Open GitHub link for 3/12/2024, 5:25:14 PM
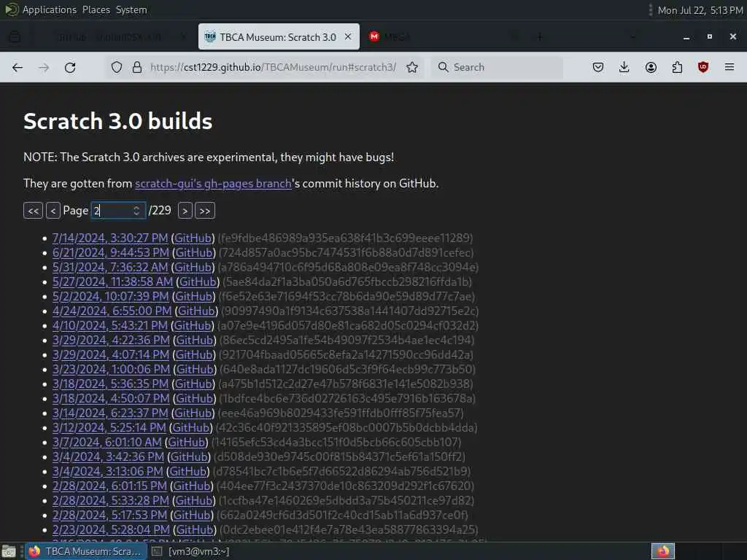Screen dimensions: 747x560 (191, 427)
